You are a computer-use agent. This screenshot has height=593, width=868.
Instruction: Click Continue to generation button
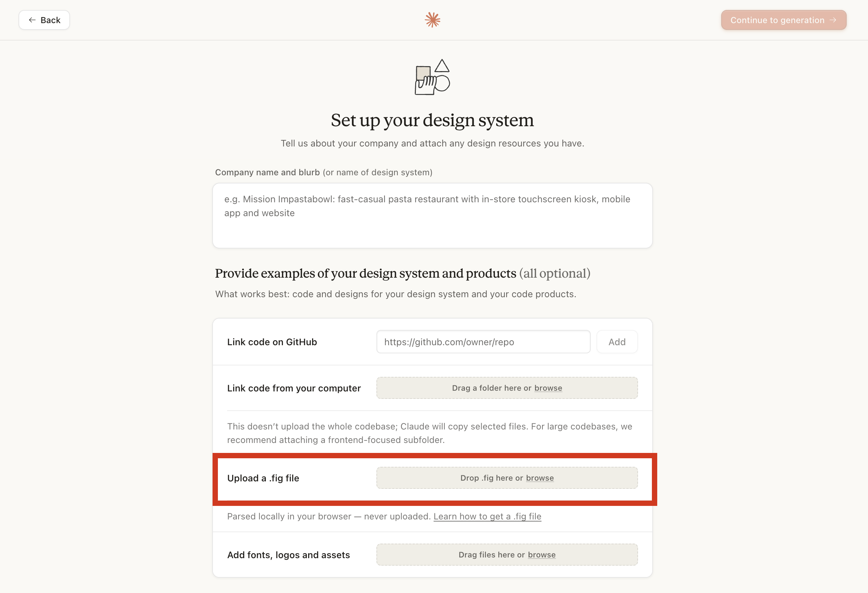pyautogui.click(x=784, y=20)
